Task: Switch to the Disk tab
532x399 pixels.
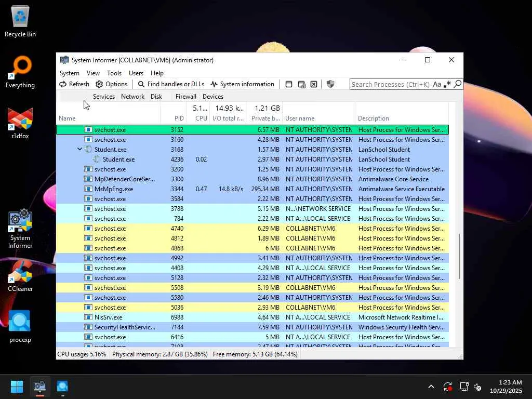Action: (156, 96)
